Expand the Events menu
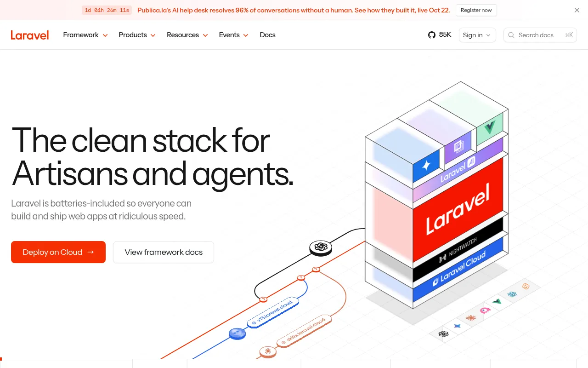 (x=234, y=35)
